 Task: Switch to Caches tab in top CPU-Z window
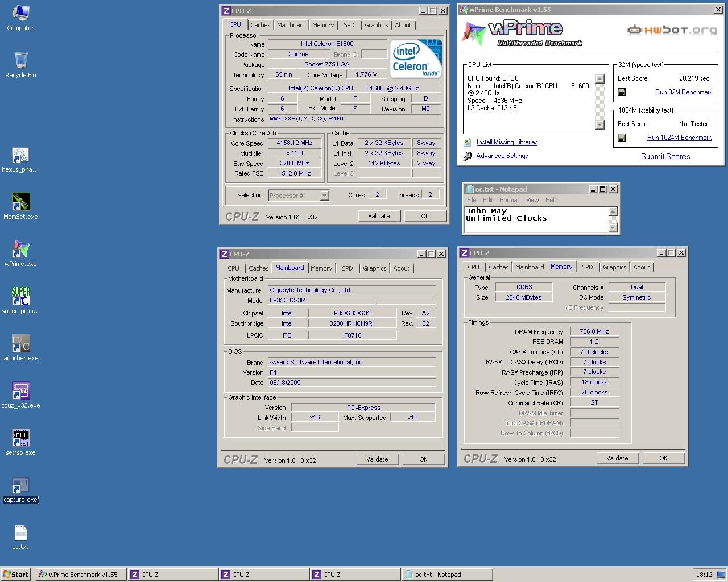pos(260,25)
